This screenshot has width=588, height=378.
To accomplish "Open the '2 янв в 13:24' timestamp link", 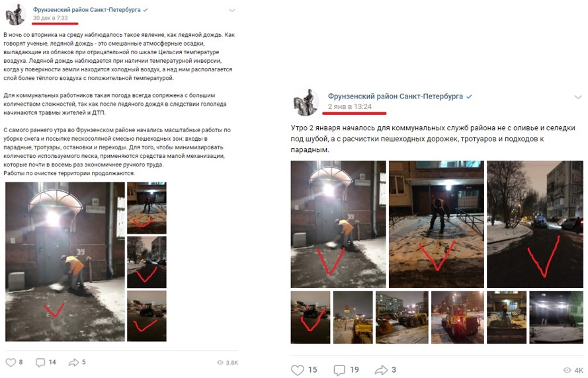I will [x=349, y=107].
